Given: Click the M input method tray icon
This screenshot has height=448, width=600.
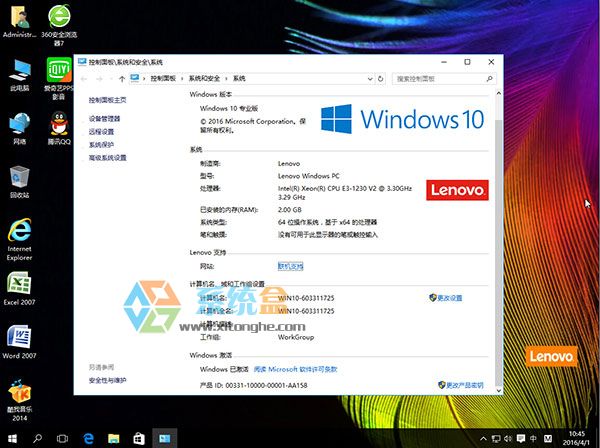Looking at the screenshot, I should [x=548, y=439].
